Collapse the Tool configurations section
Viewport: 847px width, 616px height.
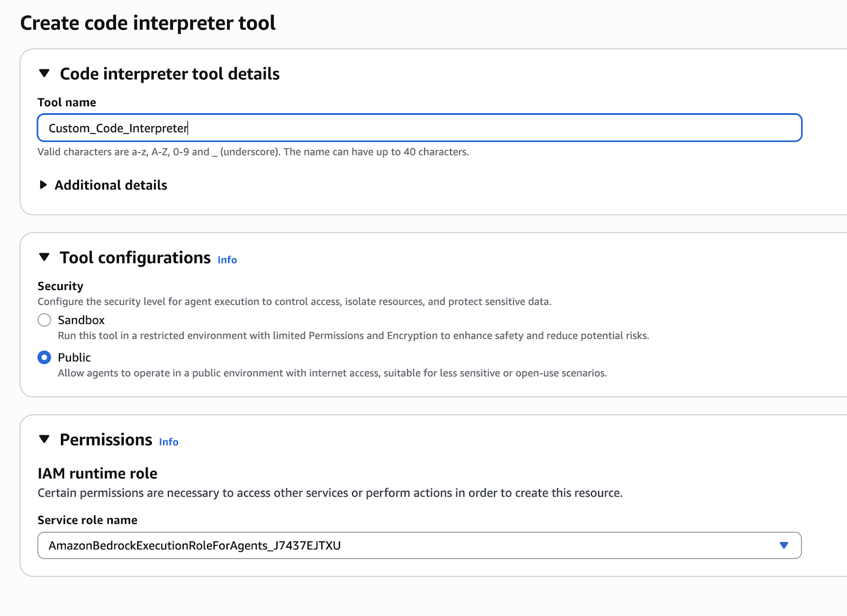(x=44, y=257)
